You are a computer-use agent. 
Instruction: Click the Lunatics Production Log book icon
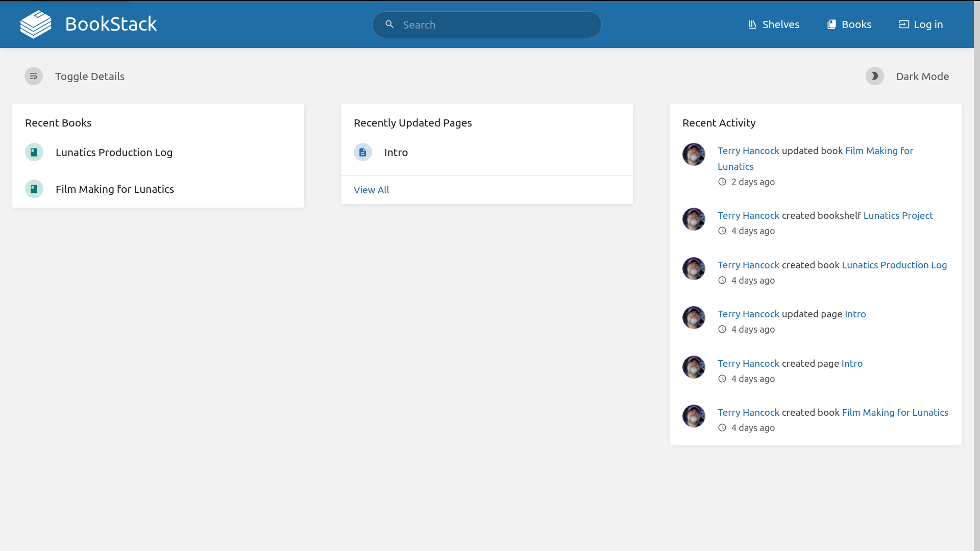[x=34, y=152]
